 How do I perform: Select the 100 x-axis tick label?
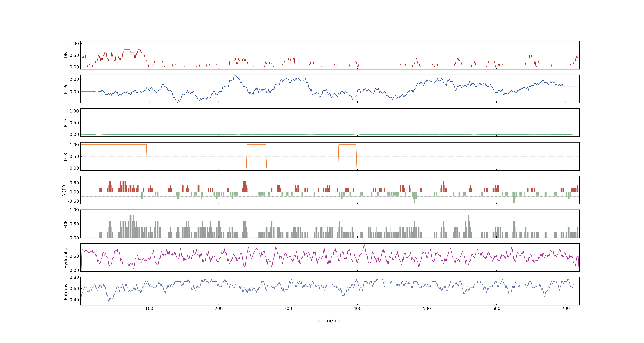pyautogui.click(x=149, y=309)
